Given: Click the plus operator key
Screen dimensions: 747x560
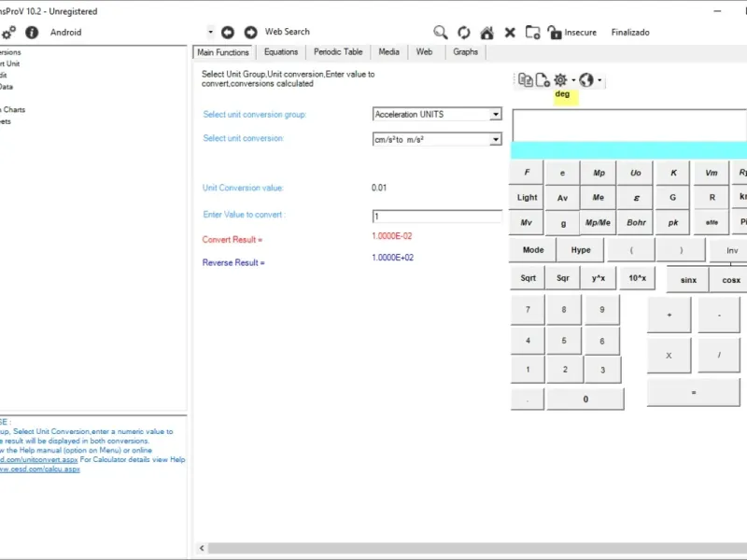Looking at the screenshot, I should (x=669, y=315).
